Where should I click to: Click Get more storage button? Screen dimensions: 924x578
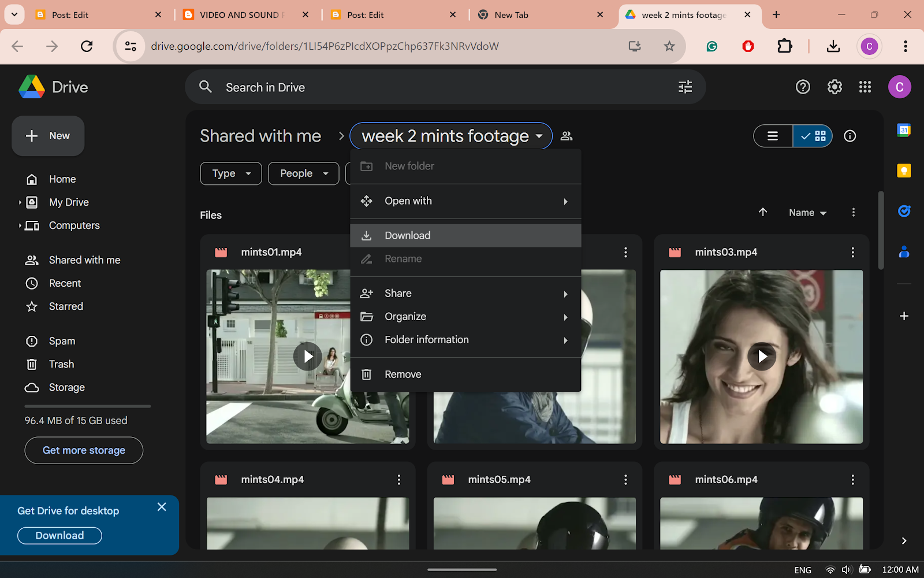(x=84, y=450)
